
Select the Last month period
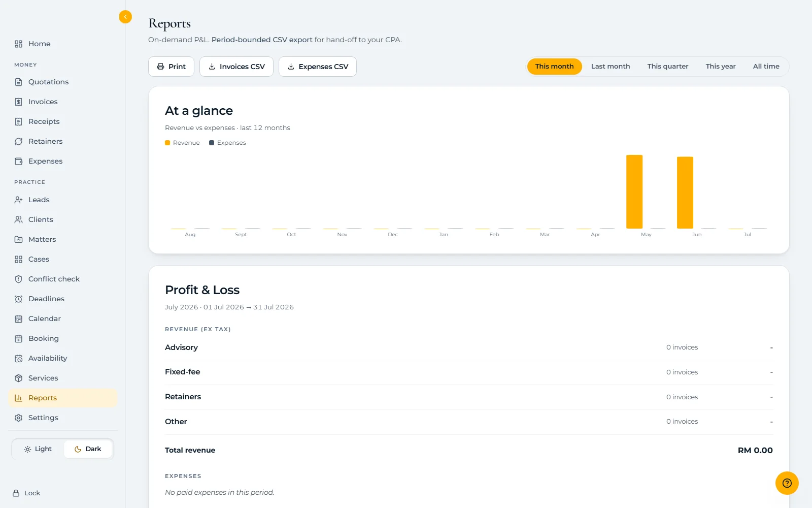pos(611,67)
